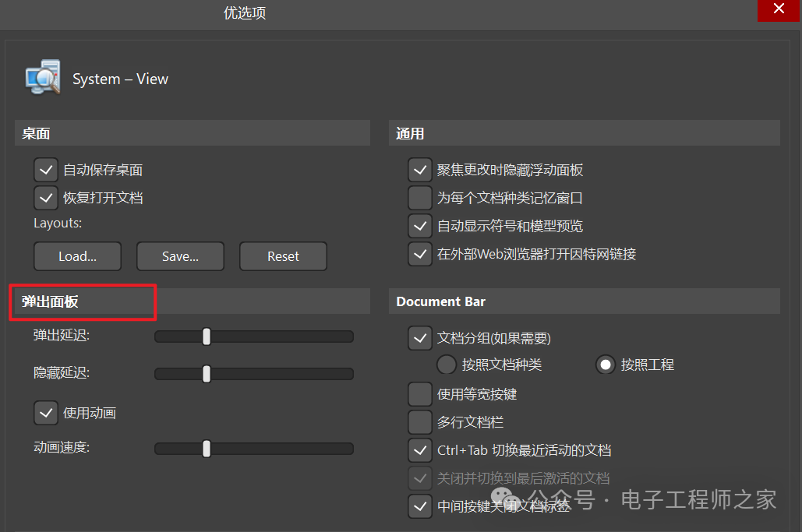Click the 优选项 window title

[x=245, y=12]
